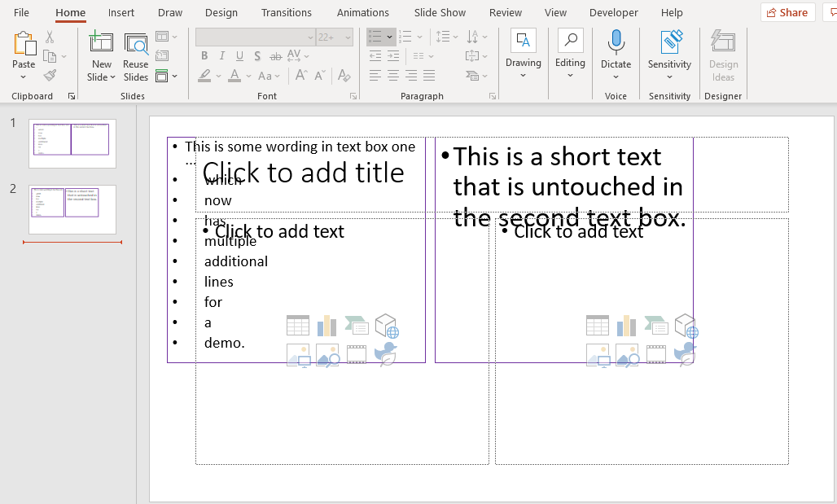
Task: Decrease list indent level
Action: coord(375,55)
